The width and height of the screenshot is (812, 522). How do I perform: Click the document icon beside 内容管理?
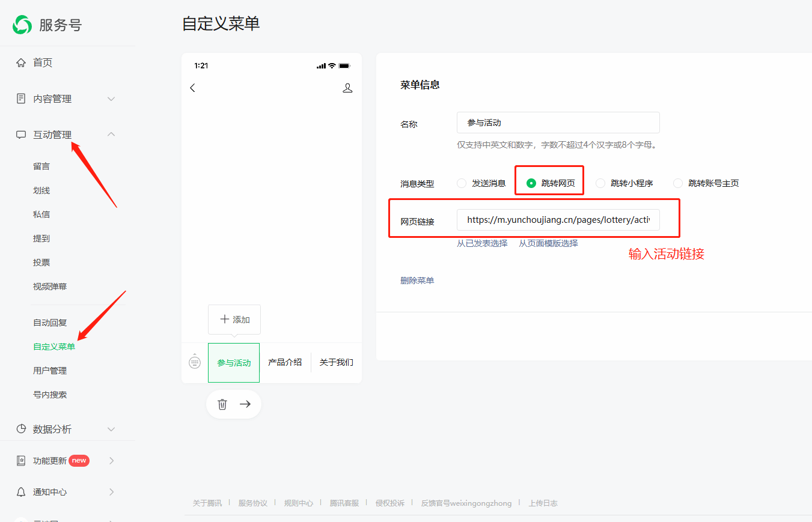(x=21, y=99)
